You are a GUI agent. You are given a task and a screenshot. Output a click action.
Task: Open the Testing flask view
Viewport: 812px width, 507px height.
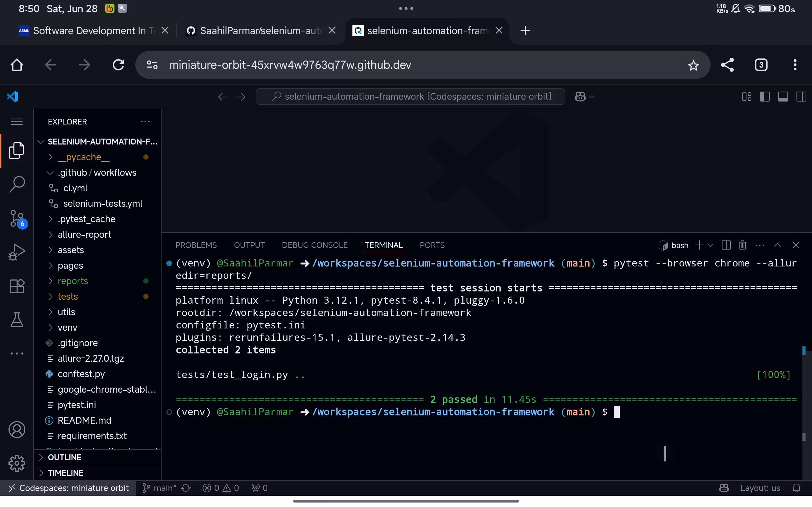pos(17,320)
